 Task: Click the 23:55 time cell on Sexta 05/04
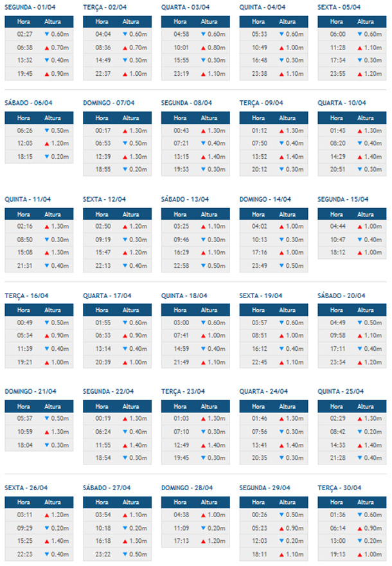(x=339, y=73)
